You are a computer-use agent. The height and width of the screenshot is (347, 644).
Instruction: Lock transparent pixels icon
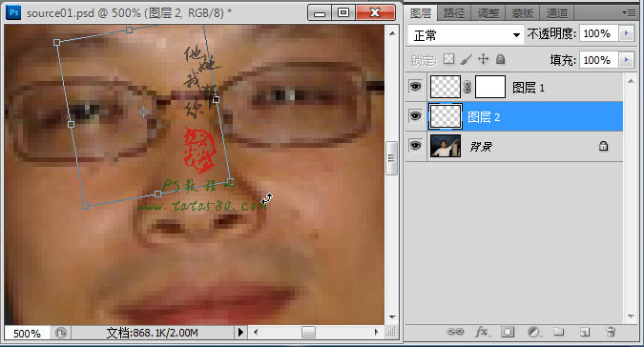[449, 59]
